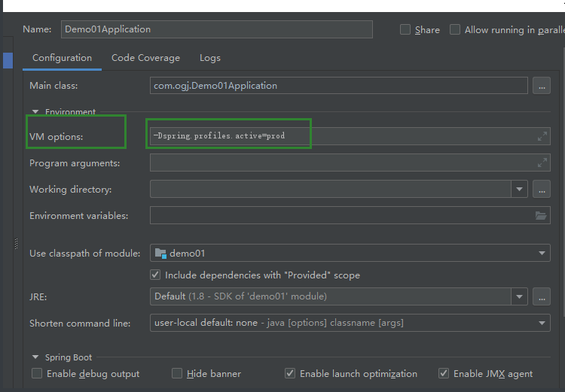Image resolution: width=565 pixels, height=392 pixels.
Task: Open Working directory dropdown arrow
Action: [519, 190]
